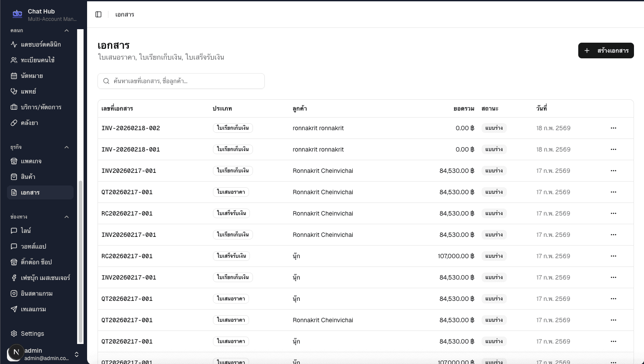Image resolution: width=644 pixels, height=364 pixels.
Task: Collapse the ช่องทาง sidebar section
Action: [67, 217]
